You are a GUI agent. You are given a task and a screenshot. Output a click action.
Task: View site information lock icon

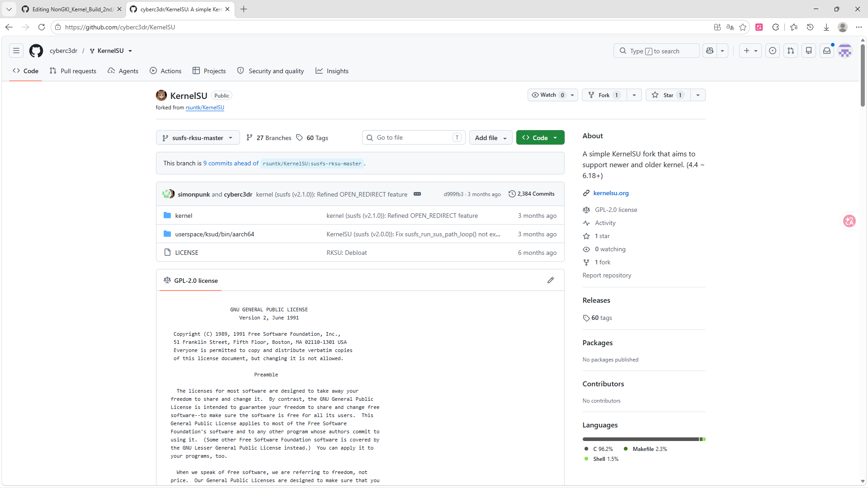click(x=58, y=27)
